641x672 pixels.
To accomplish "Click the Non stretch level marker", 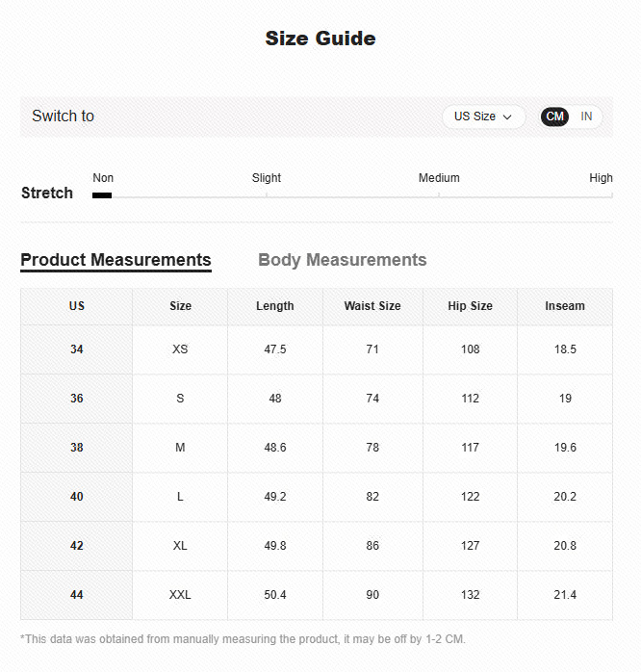I will tap(102, 194).
